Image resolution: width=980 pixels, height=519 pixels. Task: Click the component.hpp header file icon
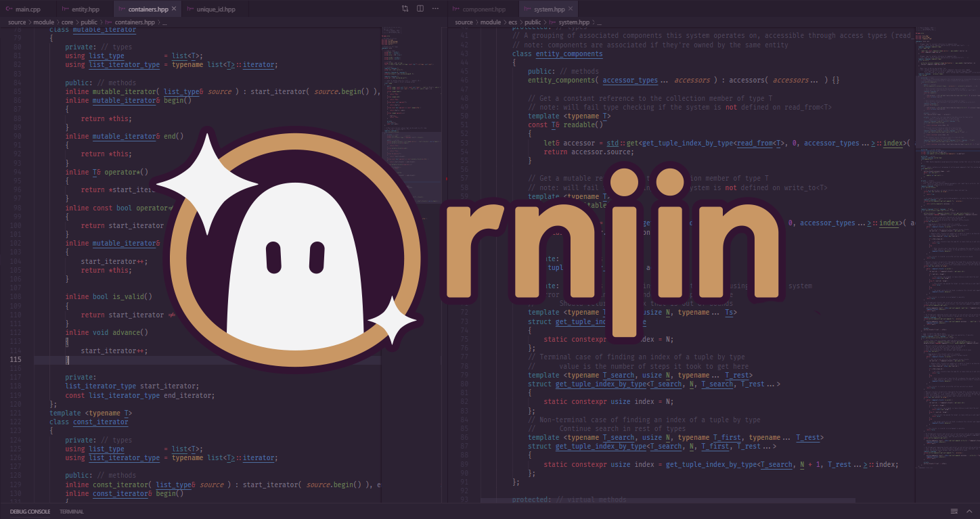[x=457, y=9]
